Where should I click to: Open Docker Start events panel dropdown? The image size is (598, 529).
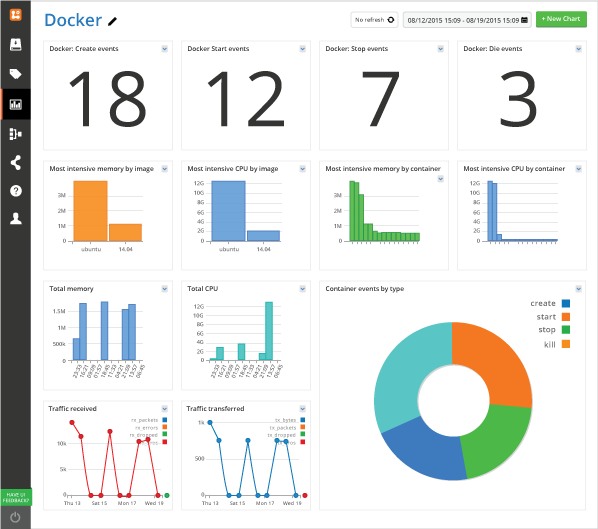[x=302, y=49]
